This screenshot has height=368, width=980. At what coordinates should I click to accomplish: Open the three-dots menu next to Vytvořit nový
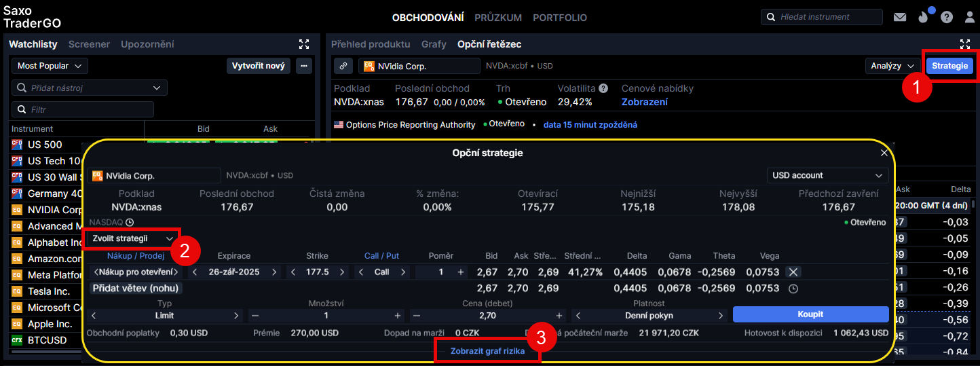[303, 66]
